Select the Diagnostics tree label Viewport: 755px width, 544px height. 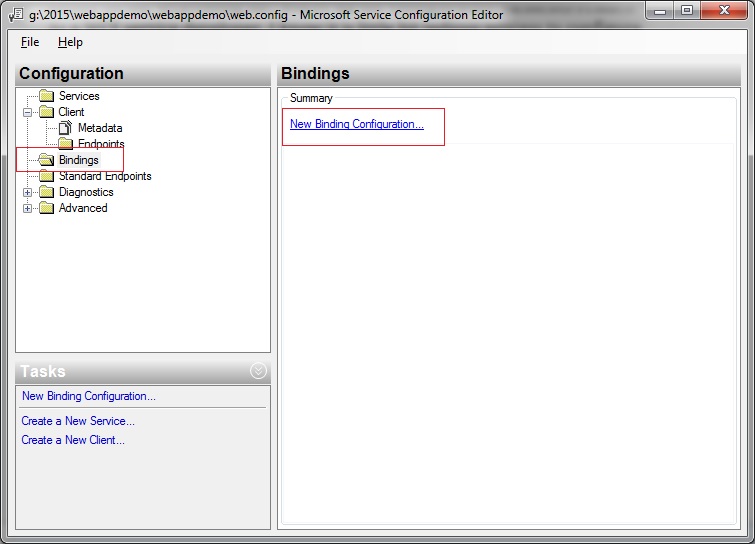click(x=86, y=192)
